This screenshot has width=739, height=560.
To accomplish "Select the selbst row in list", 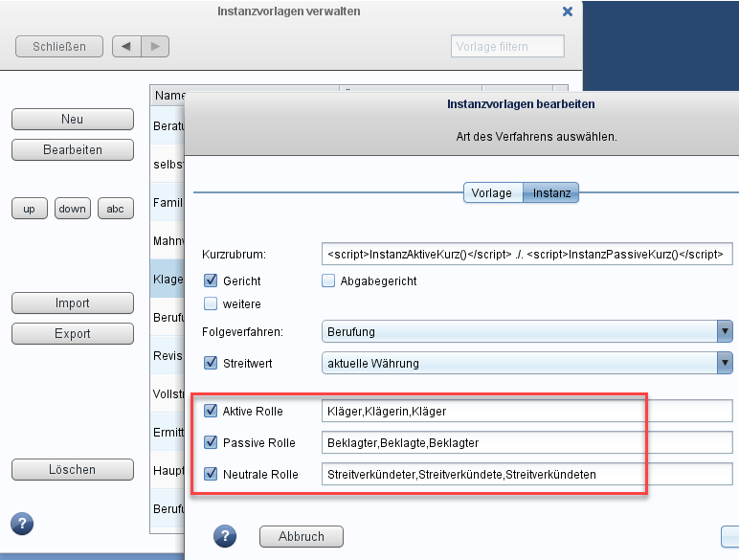I will coord(168,164).
